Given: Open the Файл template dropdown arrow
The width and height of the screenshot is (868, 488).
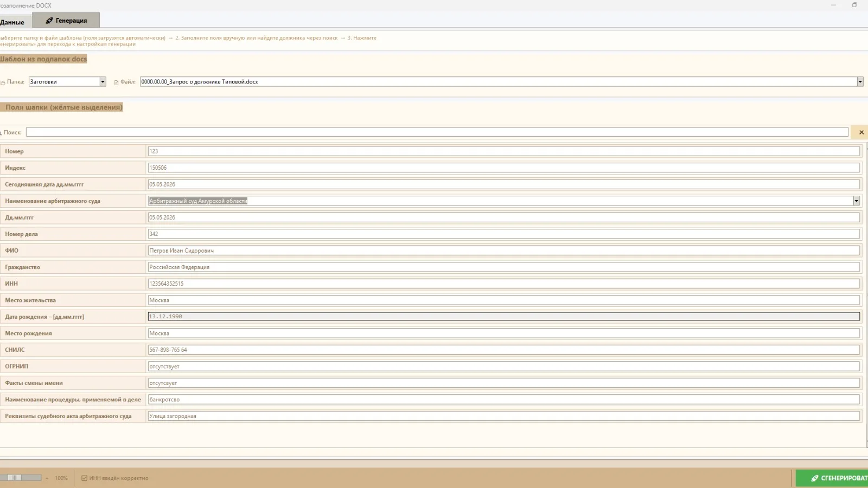Looking at the screenshot, I should [x=860, y=82].
